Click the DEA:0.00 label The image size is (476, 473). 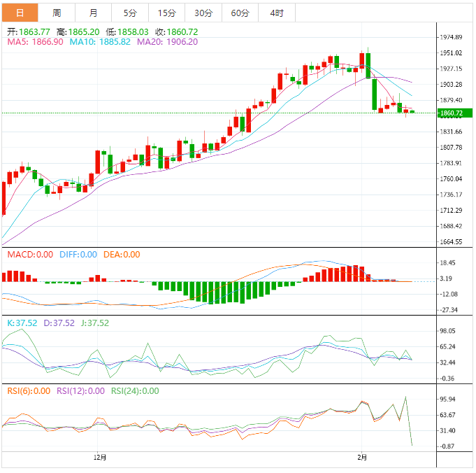click(x=120, y=255)
